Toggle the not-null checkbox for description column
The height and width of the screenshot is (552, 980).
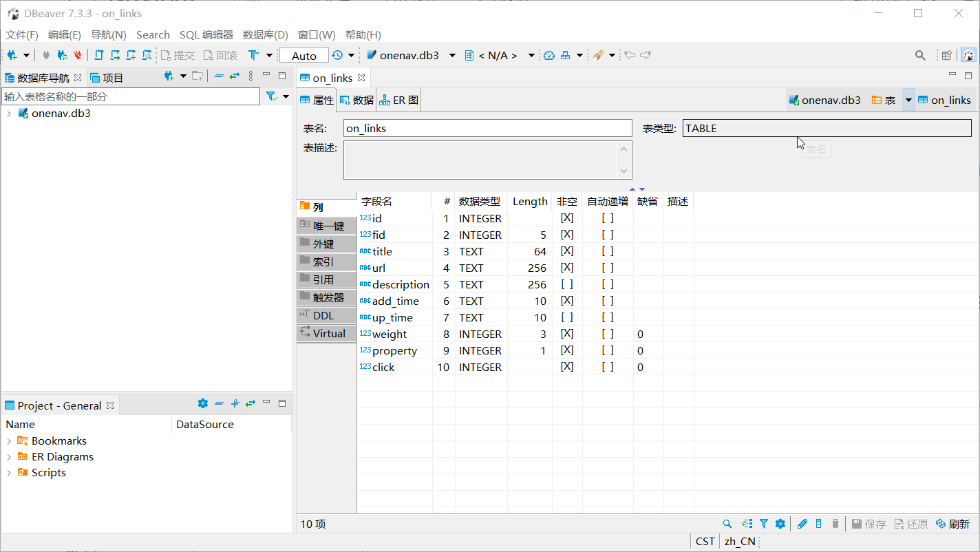pyautogui.click(x=566, y=284)
